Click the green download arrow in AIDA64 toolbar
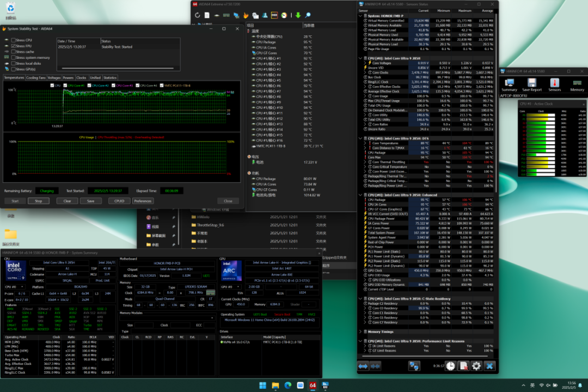This screenshot has height=392, width=588. [x=298, y=15]
